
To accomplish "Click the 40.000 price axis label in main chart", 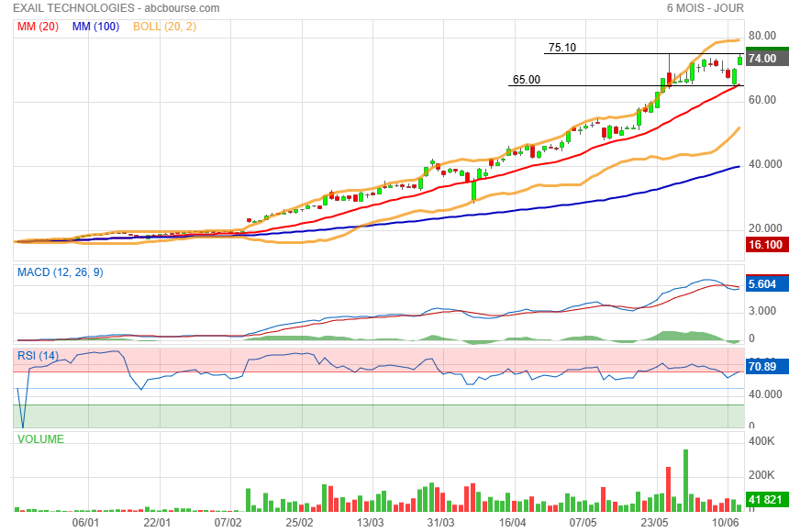I will tap(765, 164).
